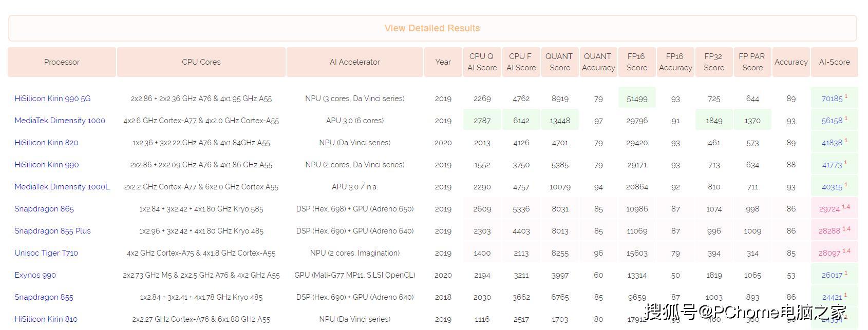
Task: Open the MediaTek Dimensity 1000 processor link
Action: point(60,121)
